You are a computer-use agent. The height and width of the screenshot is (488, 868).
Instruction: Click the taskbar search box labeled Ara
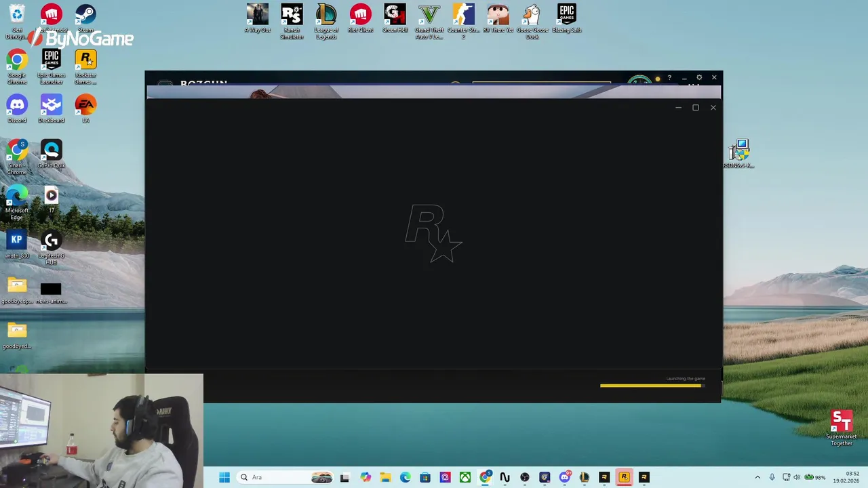(286, 477)
